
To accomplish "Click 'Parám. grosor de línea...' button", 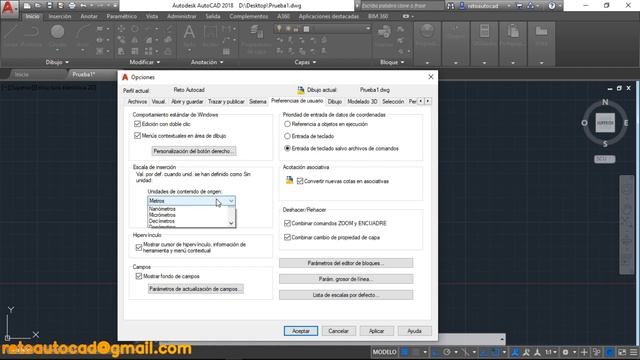I will click(x=346, y=279).
